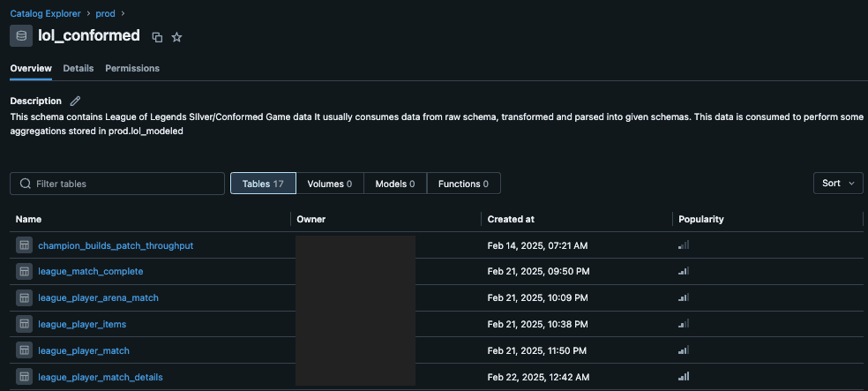This screenshot has height=391, width=868.
Task: Open league_match_complete table
Action: tap(91, 271)
